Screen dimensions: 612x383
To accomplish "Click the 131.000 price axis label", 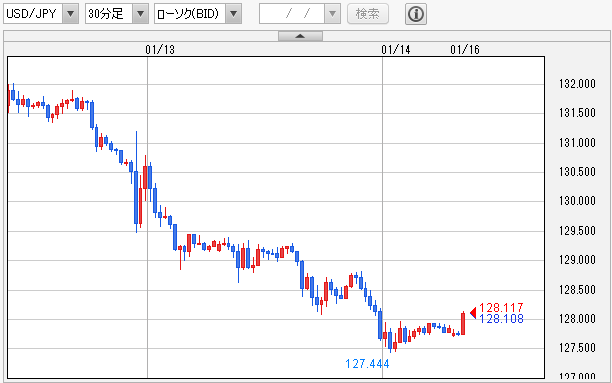I will pos(577,143).
